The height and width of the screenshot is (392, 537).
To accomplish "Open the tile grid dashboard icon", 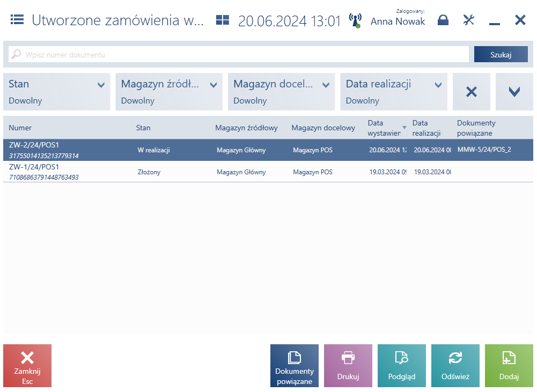I will (222, 20).
